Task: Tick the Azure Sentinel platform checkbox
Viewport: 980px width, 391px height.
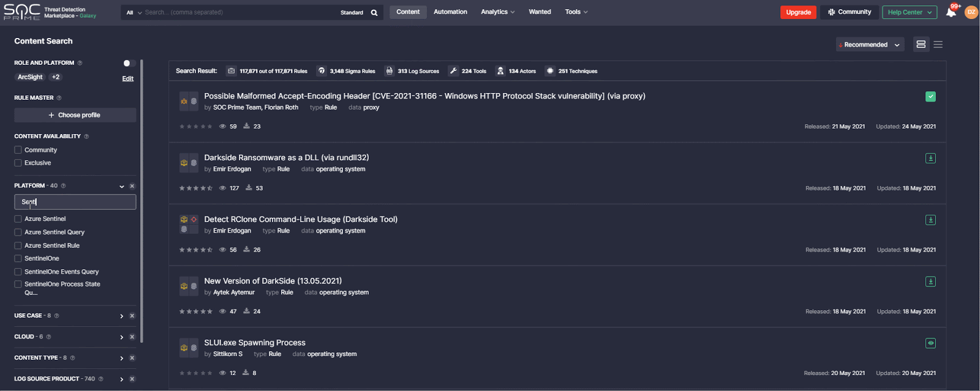Action: point(18,219)
